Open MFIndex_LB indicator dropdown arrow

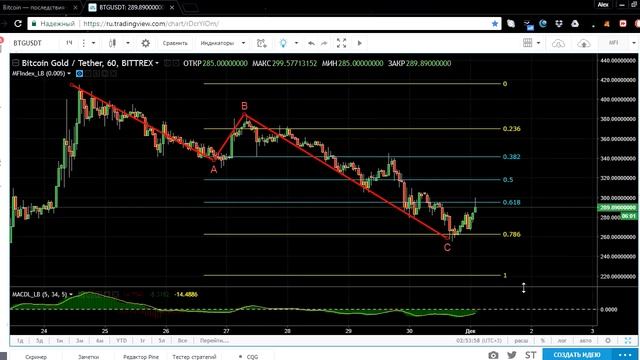[69, 73]
